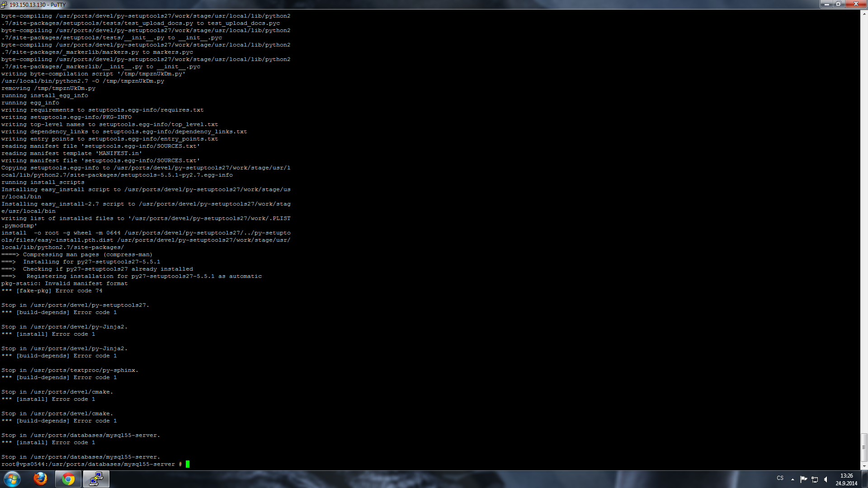Restore down the PuTTY window

(838, 4)
